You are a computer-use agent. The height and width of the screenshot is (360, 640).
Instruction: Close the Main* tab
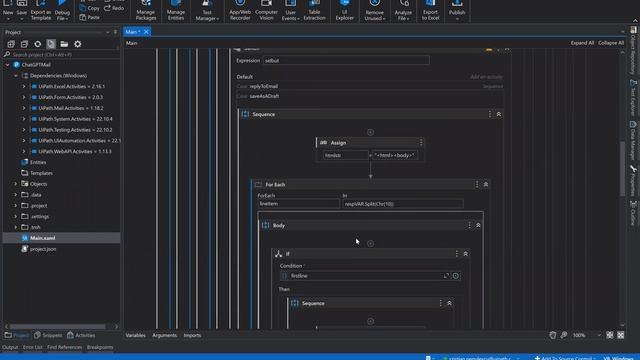click(x=146, y=32)
